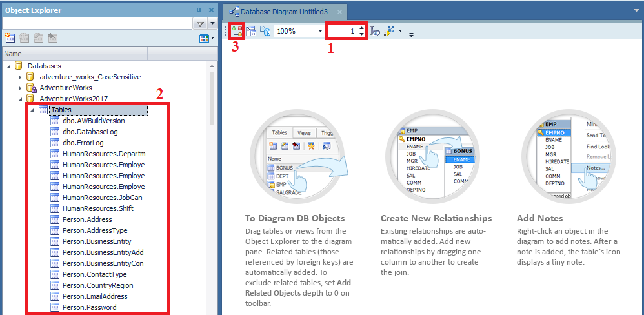Image resolution: width=644 pixels, height=315 pixels.
Task: Click the filter funnel icon in Object Explorer
Action: (x=199, y=24)
